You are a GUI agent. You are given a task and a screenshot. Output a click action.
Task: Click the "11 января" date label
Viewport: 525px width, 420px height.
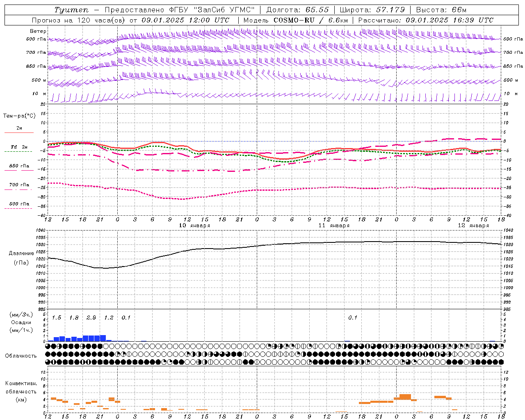click(334, 226)
